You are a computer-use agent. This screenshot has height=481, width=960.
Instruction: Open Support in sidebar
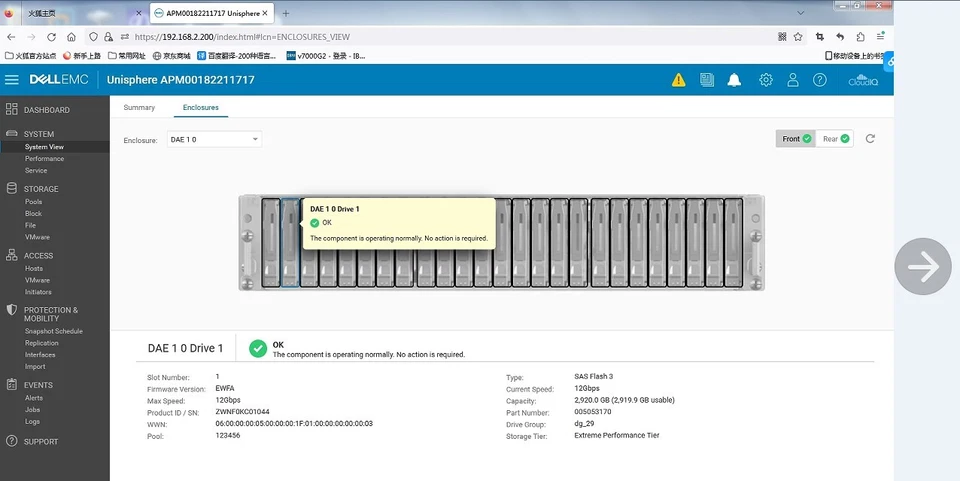tap(40, 441)
